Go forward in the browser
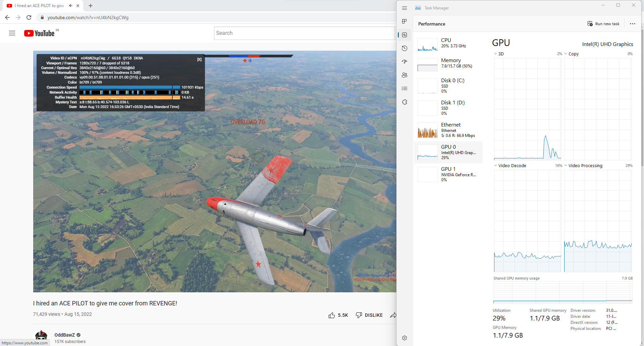The height and width of the screenshot is (346, 644). [x=18, y=17]
